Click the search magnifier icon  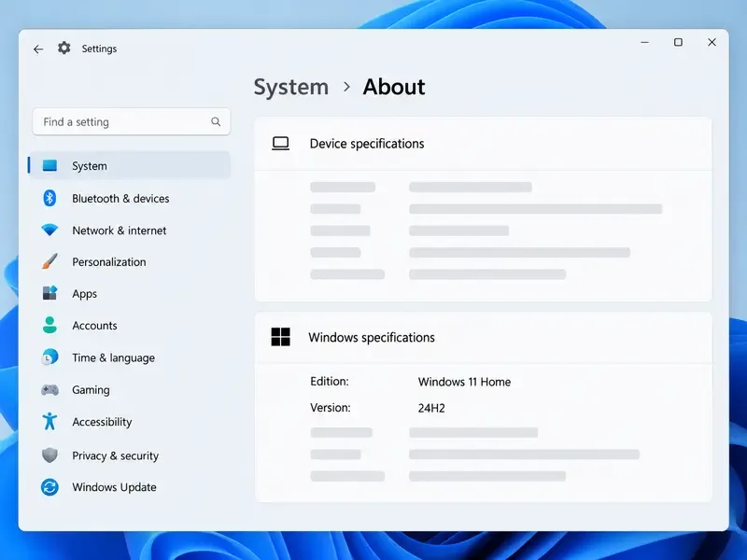point(216,122)
